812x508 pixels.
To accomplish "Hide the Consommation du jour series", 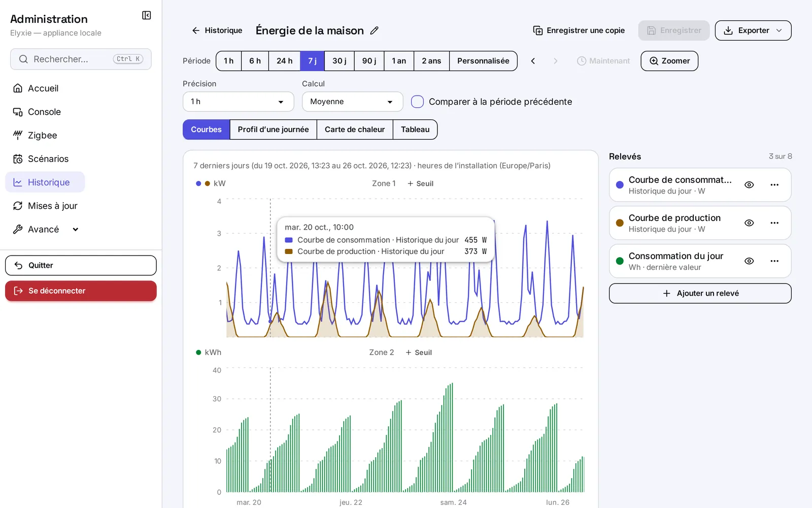I will [749, 261].
